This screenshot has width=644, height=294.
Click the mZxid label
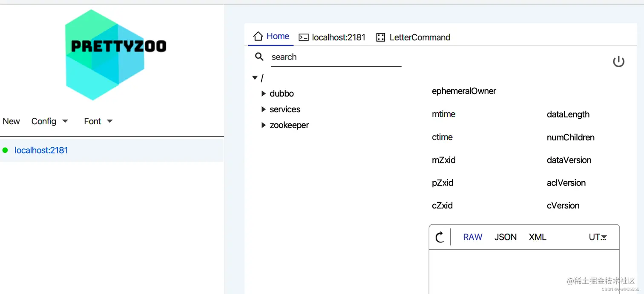click(x=444, y=160)
